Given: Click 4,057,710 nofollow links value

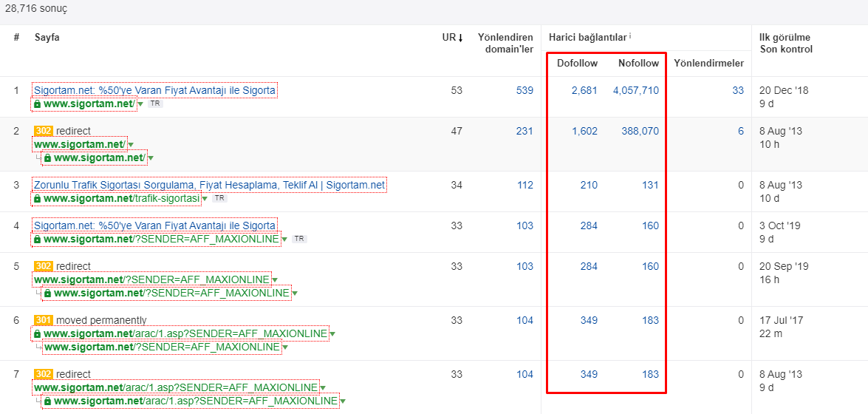Looking at the screenshot, I should [x=636, y=90].
